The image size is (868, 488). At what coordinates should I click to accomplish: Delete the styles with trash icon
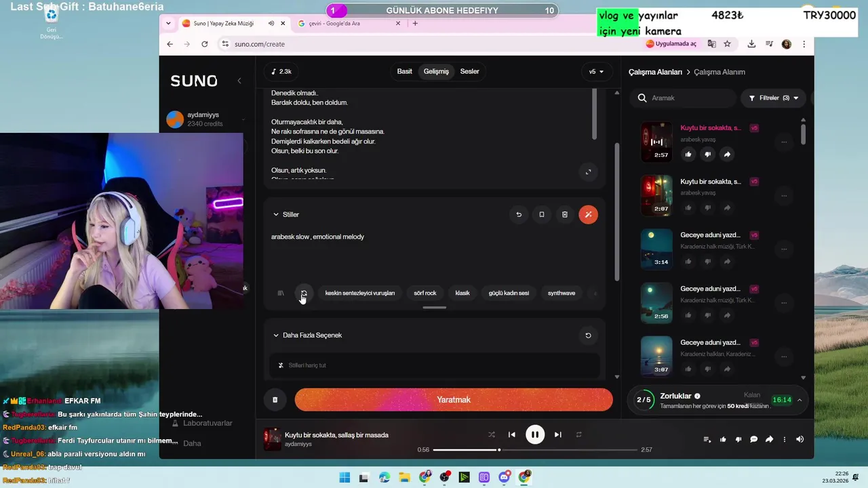pyautogui.click(x=564, y=214)
